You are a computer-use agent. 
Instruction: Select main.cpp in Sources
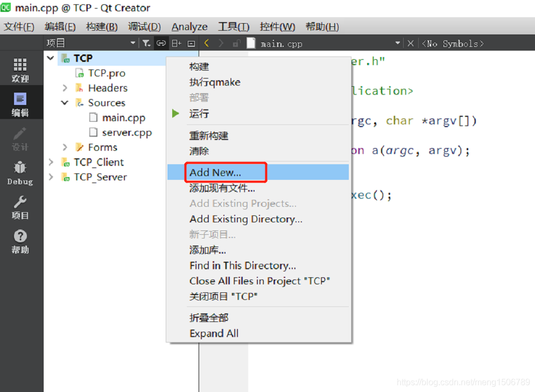tap(123, 117)
